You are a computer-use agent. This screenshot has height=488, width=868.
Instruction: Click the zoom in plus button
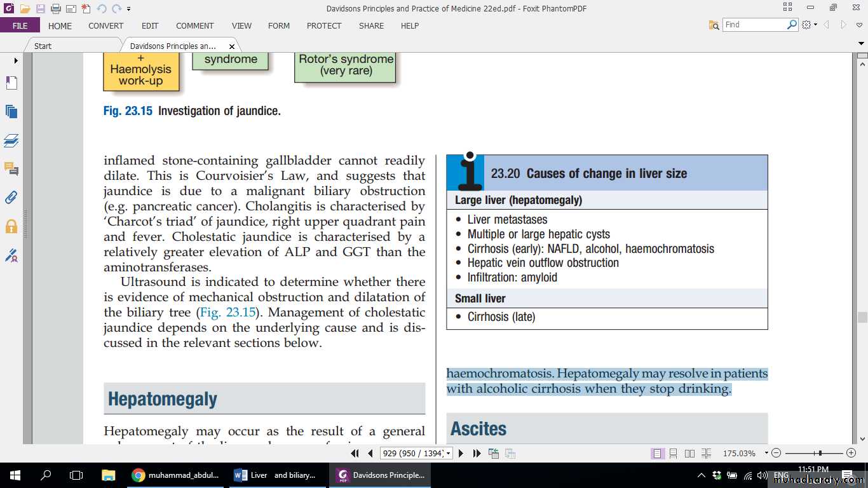pyautogui.click(x=851, y=453)
